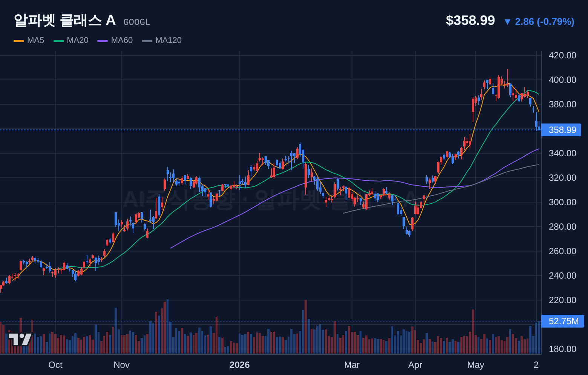Click the TradingView logo icon
The image size is (588, 375).
click(20, 339)
